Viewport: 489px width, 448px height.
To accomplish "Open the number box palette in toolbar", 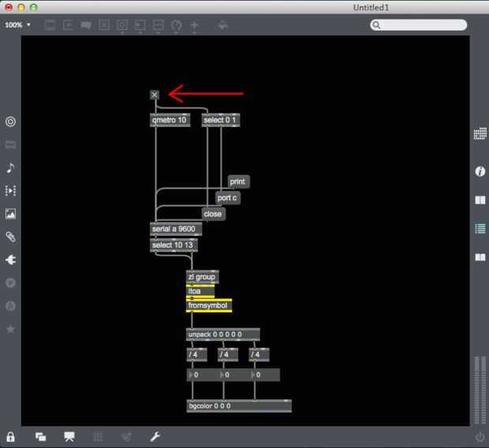I will tap(140, 25).
